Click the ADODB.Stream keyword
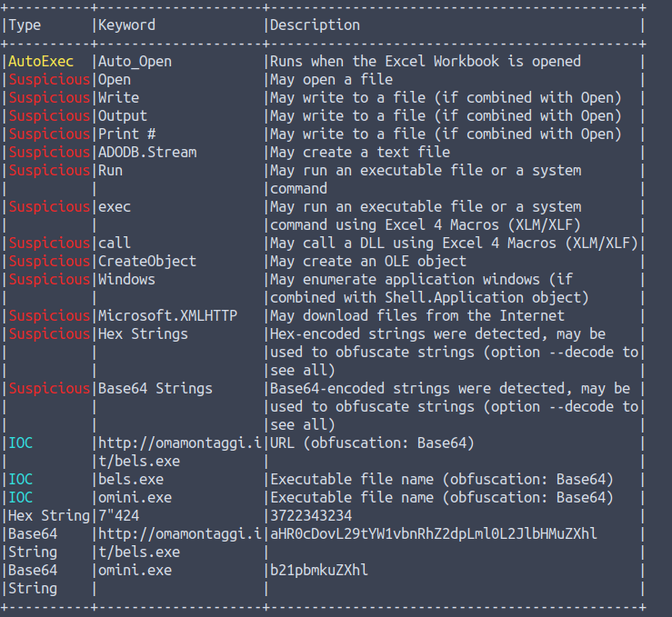 (x=146, y=153)
